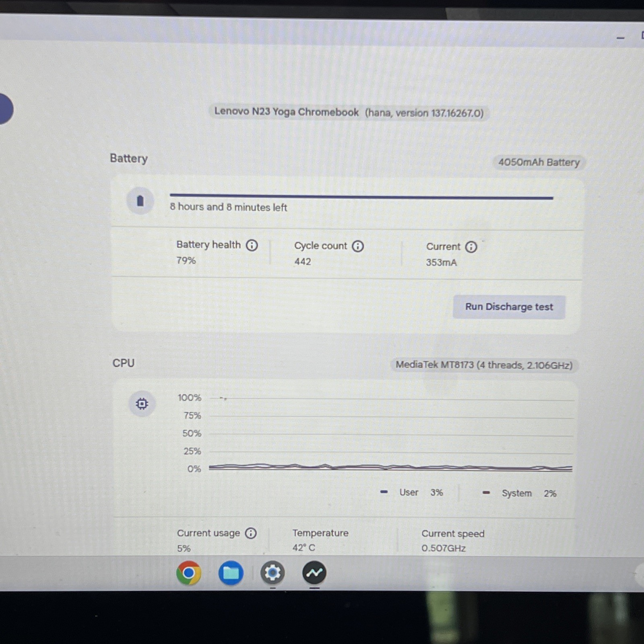Run Discharge test
644x644 pixels.
[509, 307]
